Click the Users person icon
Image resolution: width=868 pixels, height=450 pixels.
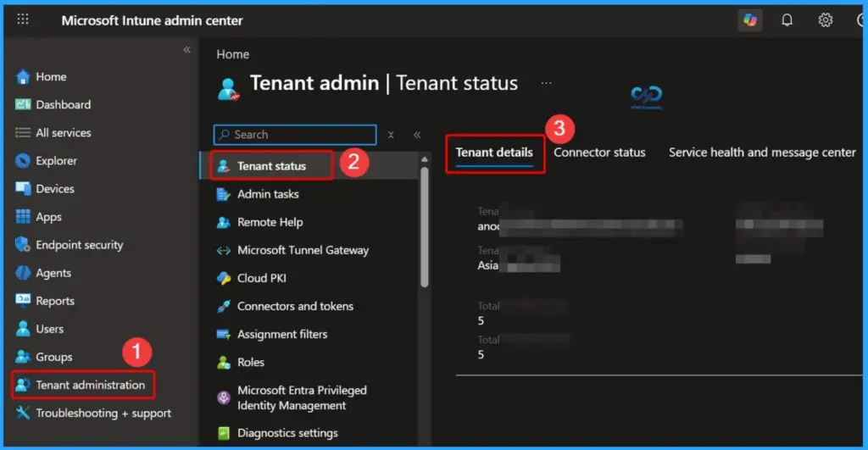point(23,329)
